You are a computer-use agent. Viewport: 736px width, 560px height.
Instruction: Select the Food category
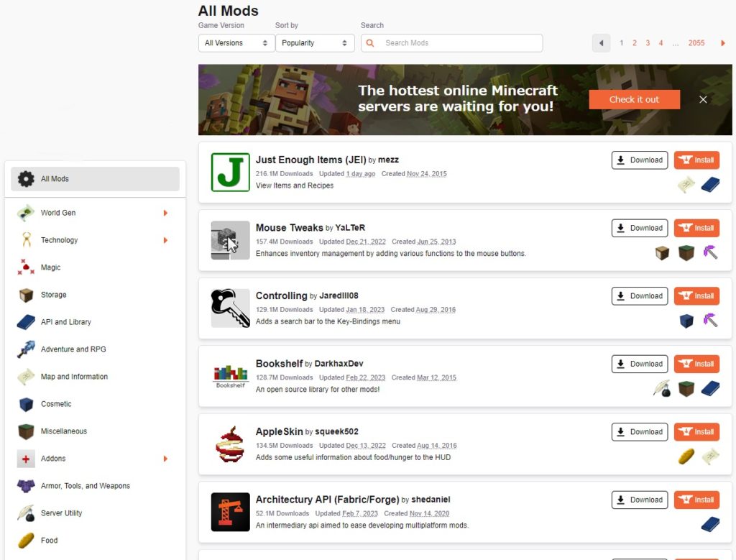pyautogui.click(x=96, y=541)
